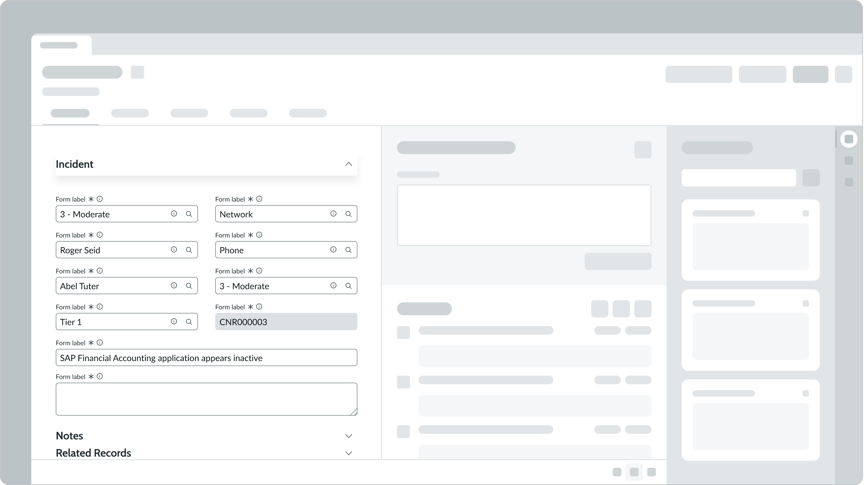Click the info tooltip beside the first Form label
Viewport: 868px width, 485px height.
(100, 199)
